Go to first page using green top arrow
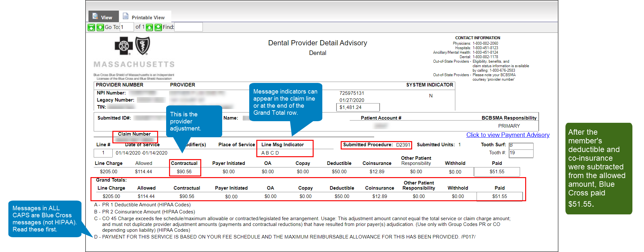644x252 pixels. 91,27
